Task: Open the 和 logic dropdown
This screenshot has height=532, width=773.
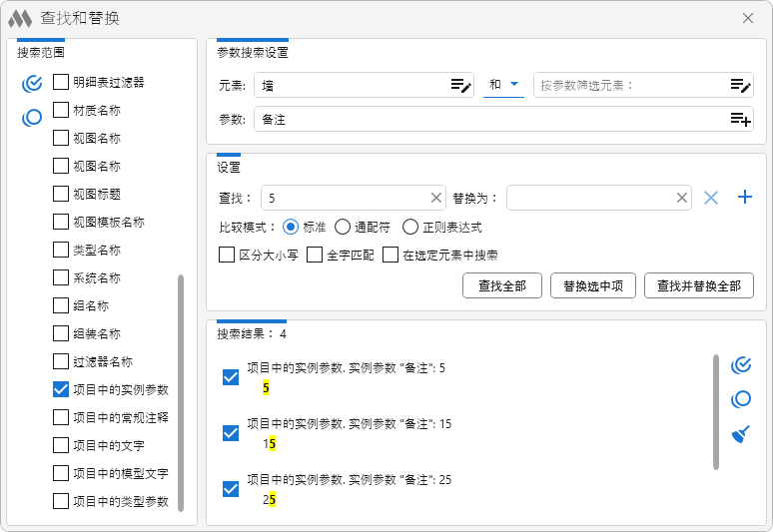Action: (505, 86)
